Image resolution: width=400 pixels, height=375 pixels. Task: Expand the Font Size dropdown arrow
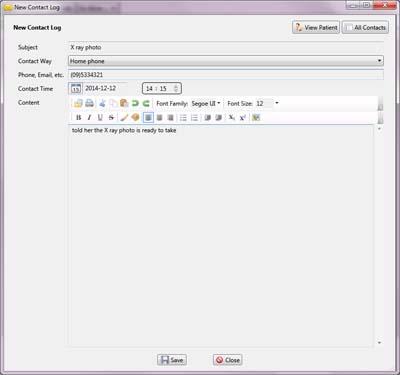coord(277,103)
